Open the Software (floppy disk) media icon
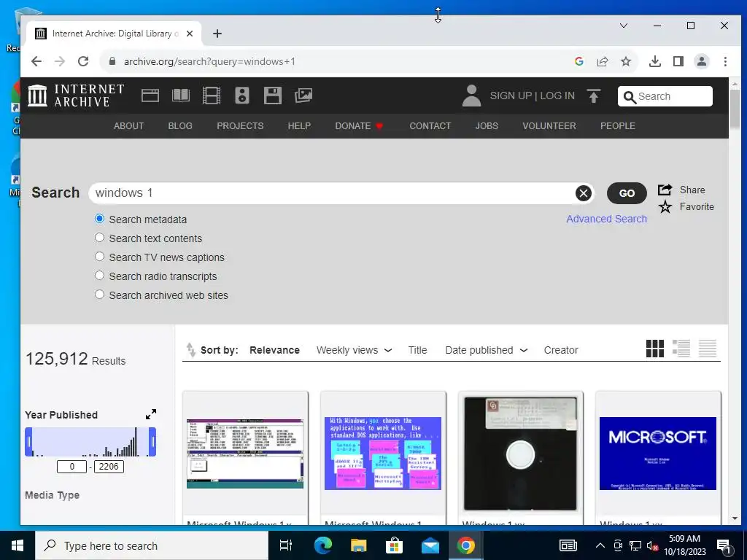Image resolution: width=747 pixels, height=560 pixels. (x=273, y=96)
